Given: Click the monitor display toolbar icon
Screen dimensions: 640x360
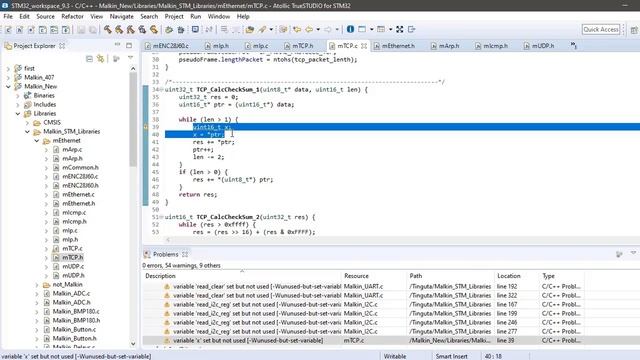Looking at the screenshot, I should click(196, 29).
